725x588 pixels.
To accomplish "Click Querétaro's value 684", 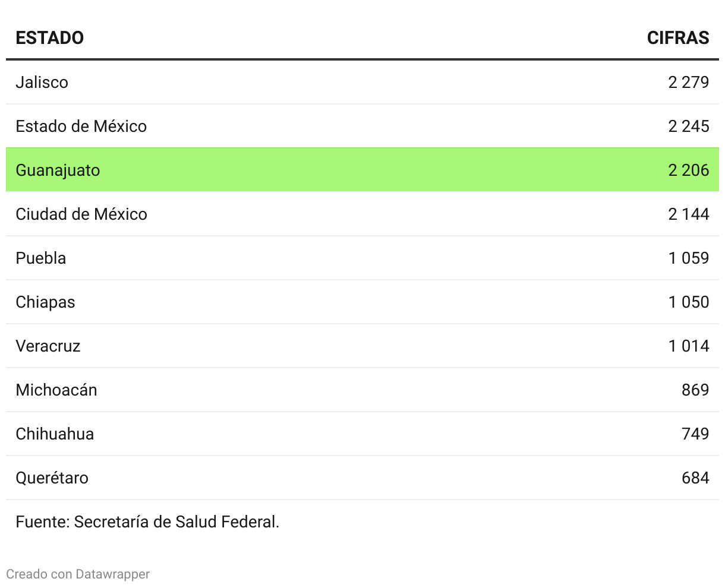I will (695, 478).
